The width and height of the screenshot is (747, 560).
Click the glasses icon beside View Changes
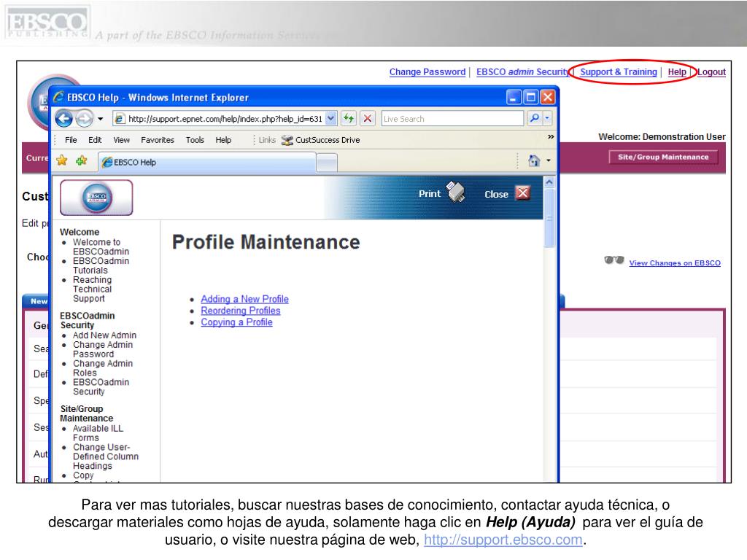[x=614, y=260]
